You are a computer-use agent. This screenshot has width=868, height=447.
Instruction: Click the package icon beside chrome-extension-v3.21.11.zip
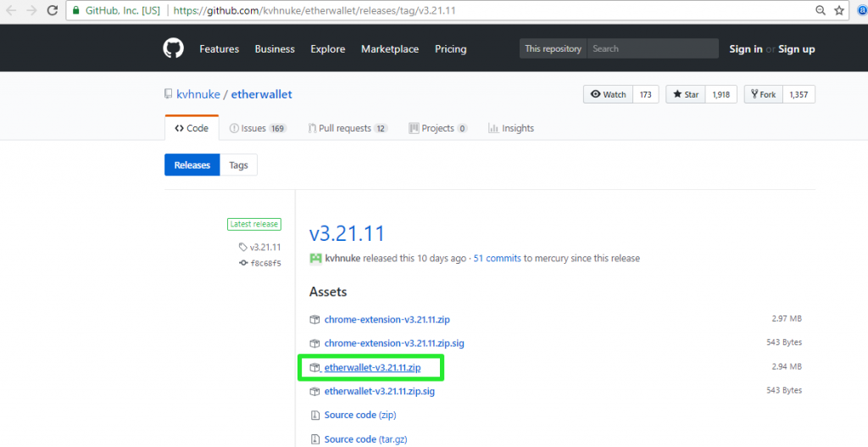pos(314,320)
